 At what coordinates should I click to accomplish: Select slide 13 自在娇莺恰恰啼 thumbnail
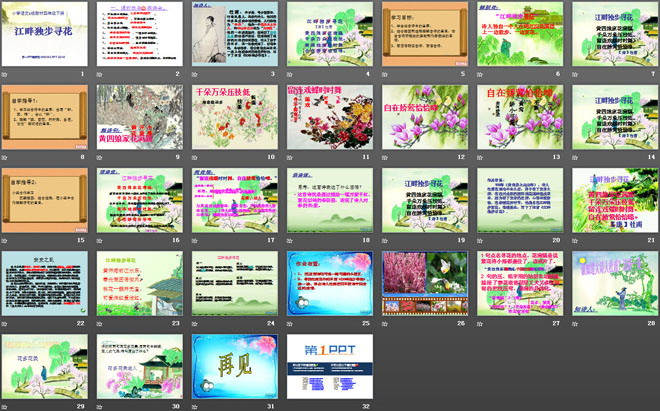(x=520, y=117)
